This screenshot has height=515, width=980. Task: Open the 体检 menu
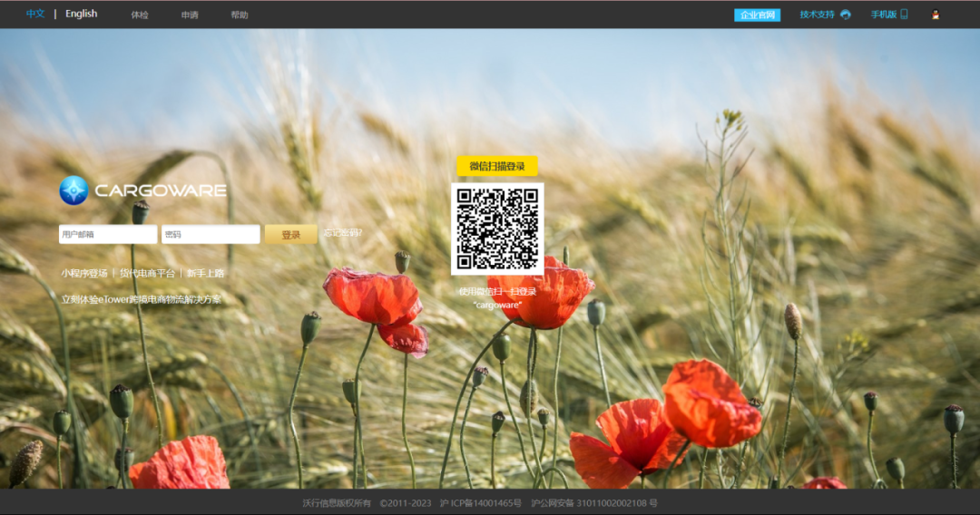140,15
